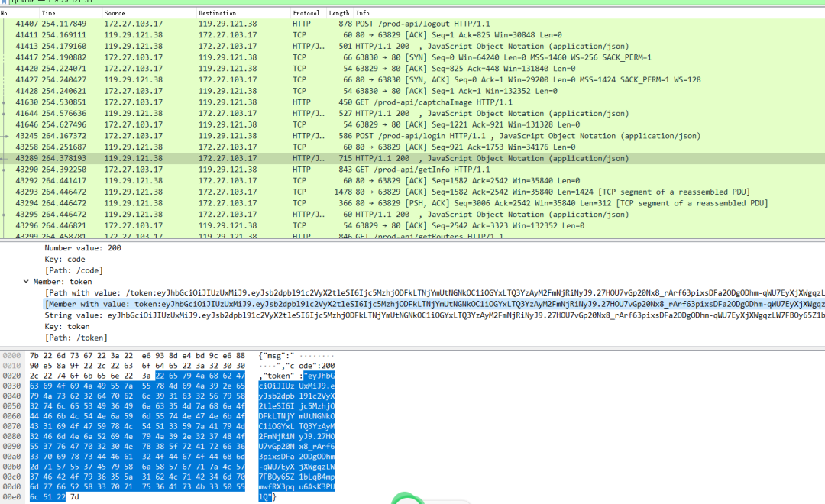
Task: Click hex bytes in row 0020
Action: [x=137, y=376]
